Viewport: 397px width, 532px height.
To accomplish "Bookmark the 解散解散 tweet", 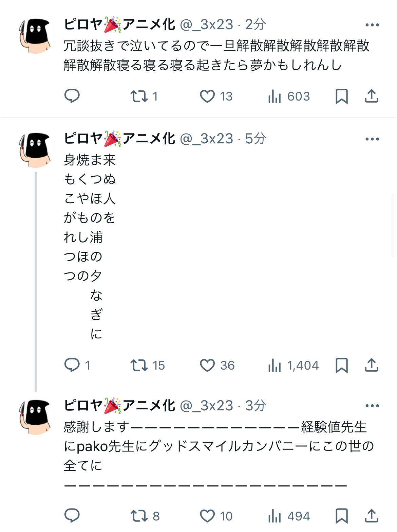I will click(x=341, y=96).
